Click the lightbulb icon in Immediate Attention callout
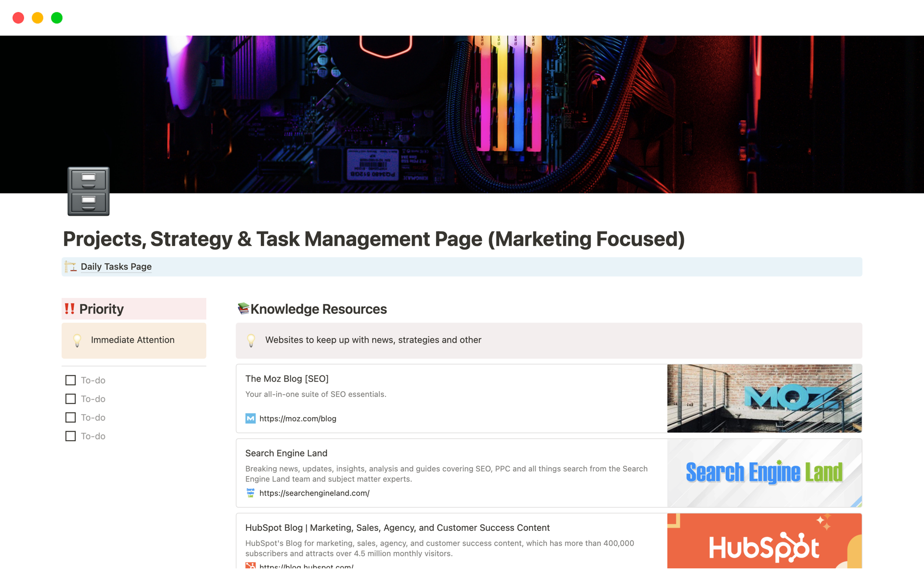 point(78,340)
